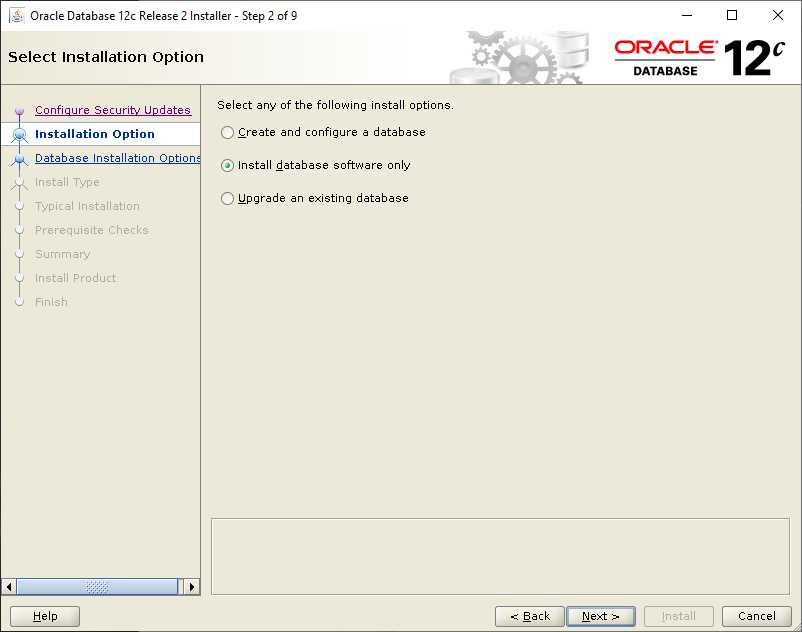
Task: Click the disabled 'Prerequisite Checks' step text
Action: [92, 230]
